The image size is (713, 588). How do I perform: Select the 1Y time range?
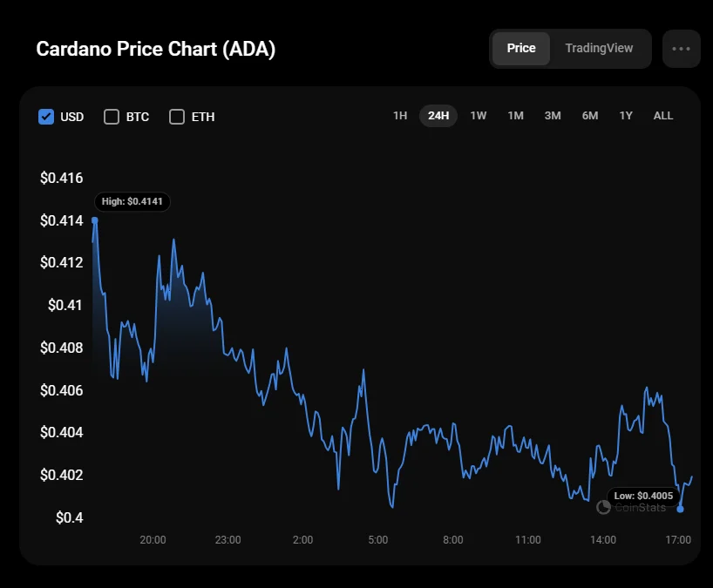pyautogui.click(x=626, y=116)
